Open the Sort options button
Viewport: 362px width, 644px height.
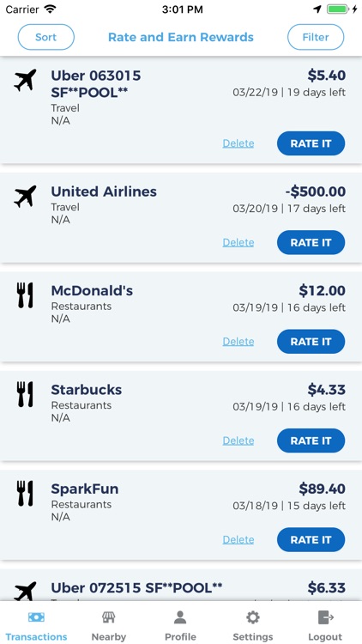[x=46, y=37]
